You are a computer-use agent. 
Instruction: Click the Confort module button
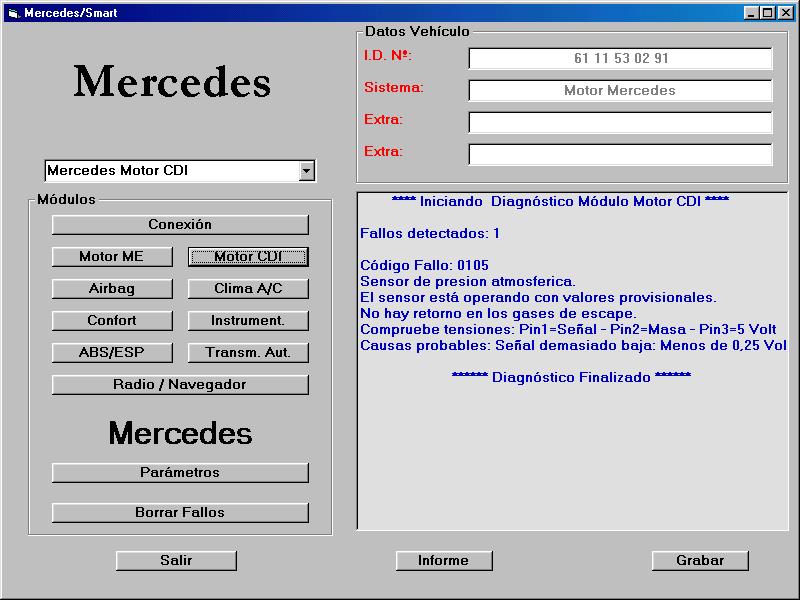click(112, 320)
